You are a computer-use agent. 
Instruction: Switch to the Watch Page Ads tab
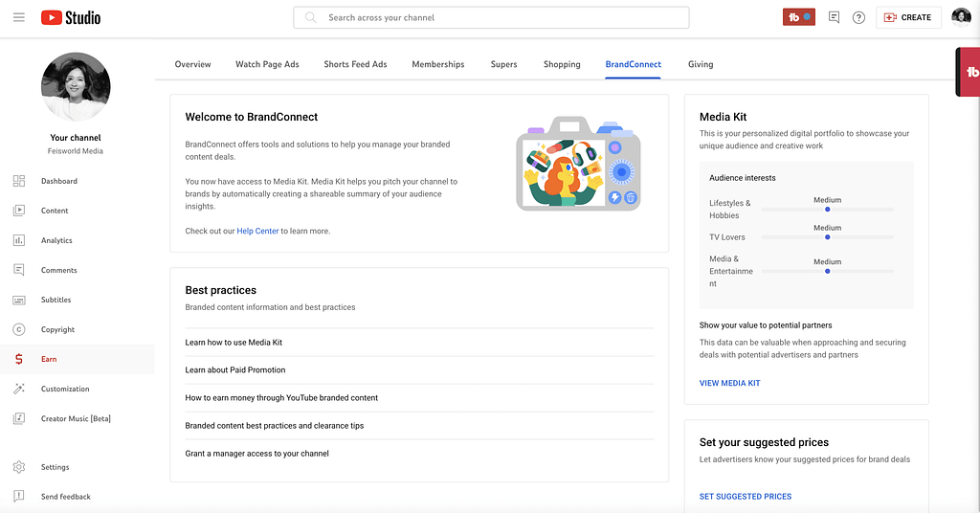(x=267, y=64)
